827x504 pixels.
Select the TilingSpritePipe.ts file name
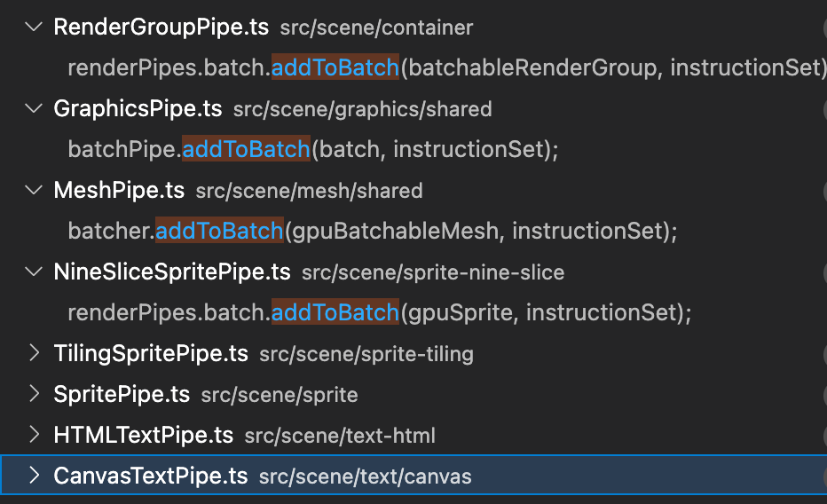click(x=151, y=354)
